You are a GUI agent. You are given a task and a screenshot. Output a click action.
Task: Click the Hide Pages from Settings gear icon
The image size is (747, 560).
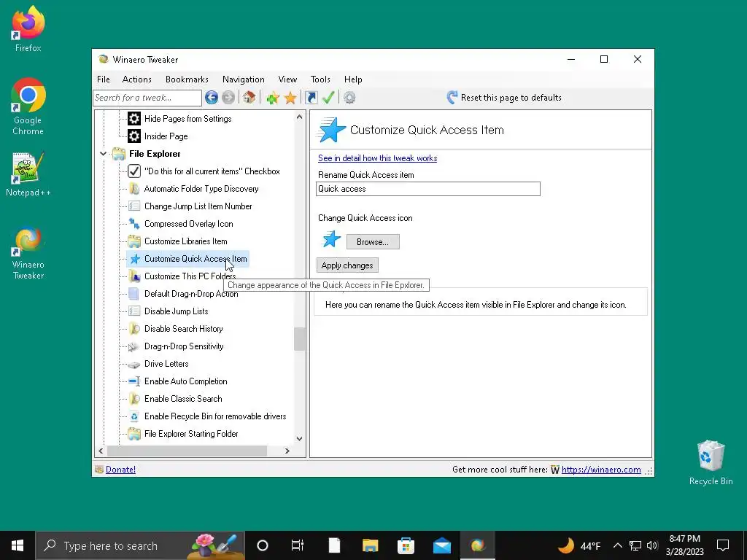click(134, 119)
